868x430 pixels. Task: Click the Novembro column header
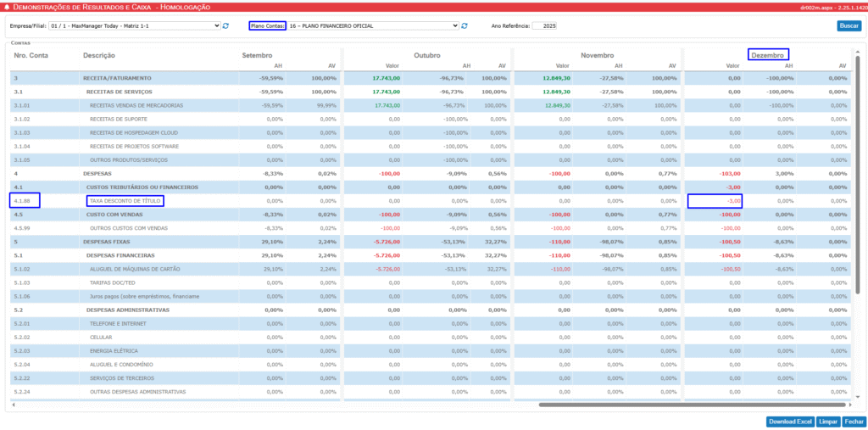coord(598,55)
